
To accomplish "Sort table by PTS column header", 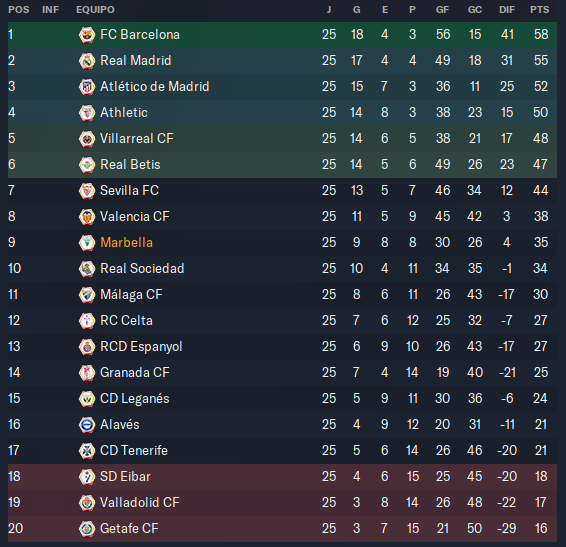I will click(540, 10).
